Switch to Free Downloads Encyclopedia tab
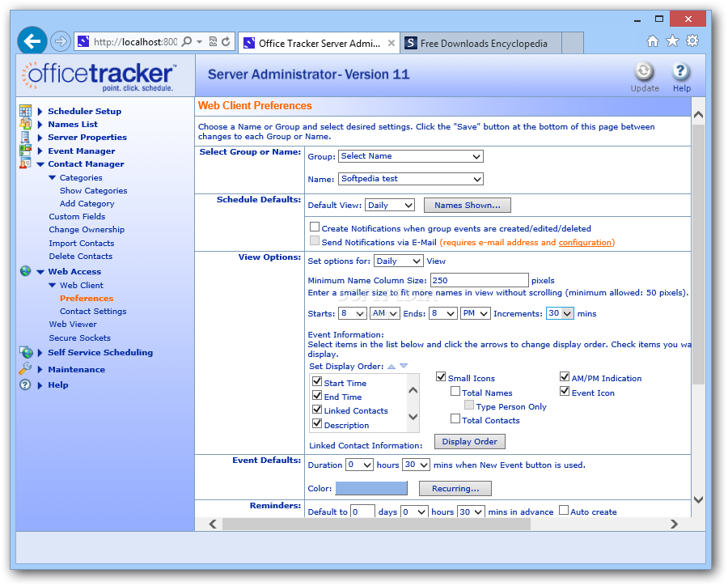The width and height of the screenshot is (728, 586). [480, 43]
